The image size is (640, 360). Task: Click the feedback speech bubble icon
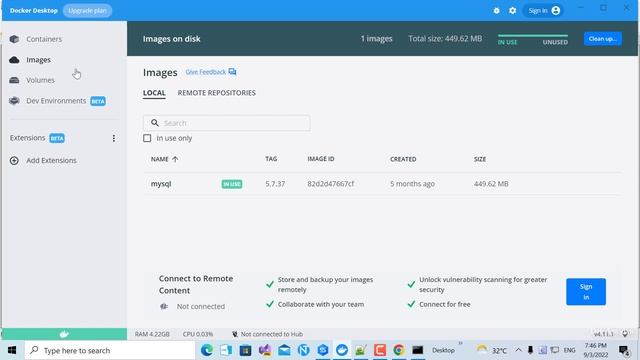pyautogui.click(x=232, y=71)
